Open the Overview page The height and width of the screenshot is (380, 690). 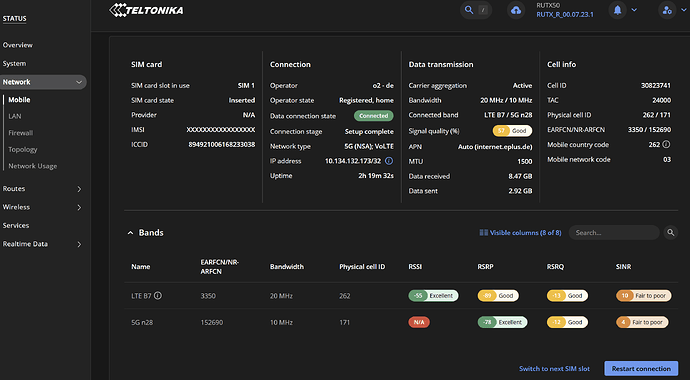pos(18,45)
